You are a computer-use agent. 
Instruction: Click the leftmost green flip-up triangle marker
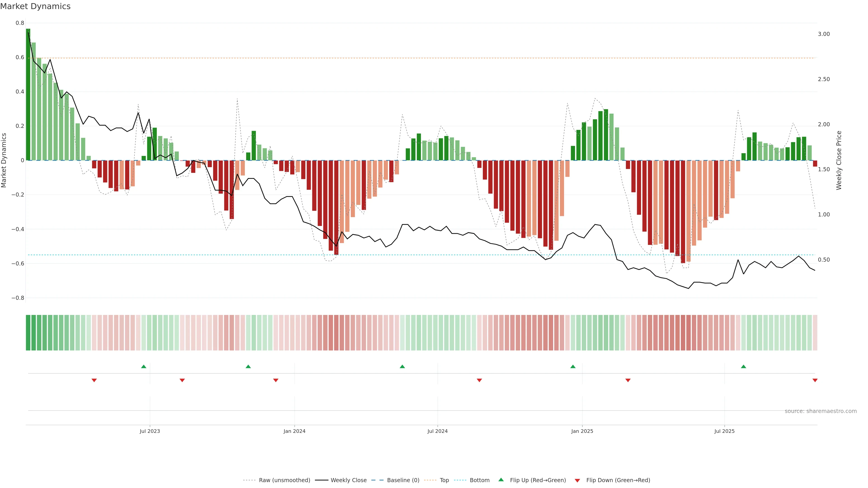[144, 366]
